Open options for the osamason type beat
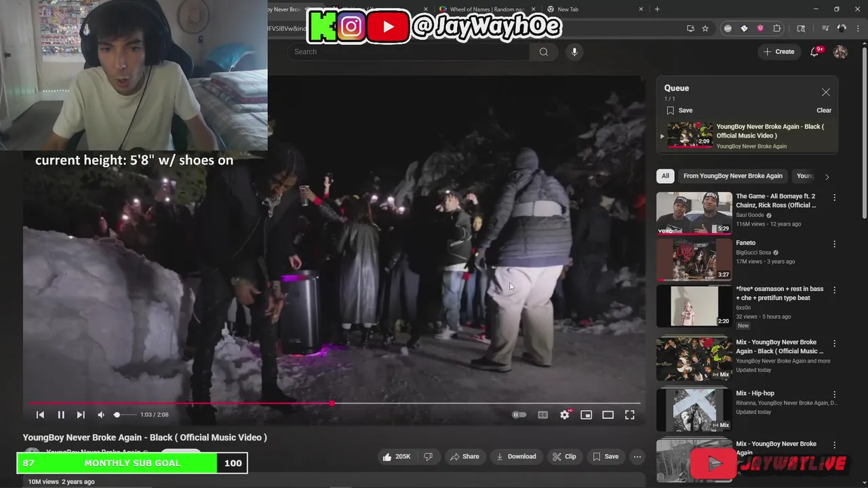The height and width of the screenshot is (488, 868). pos(835,290)
